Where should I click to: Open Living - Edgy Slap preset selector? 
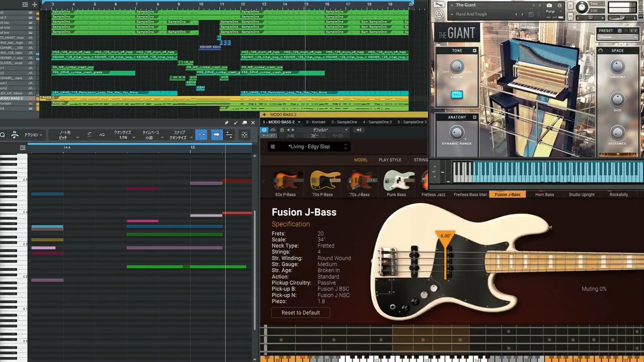pos(309,146)
